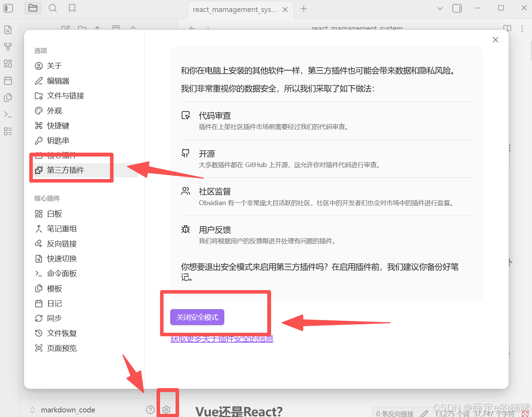Open the graph view icon
The height and width of the screenshot is (417, 532).
coord(8,46)
